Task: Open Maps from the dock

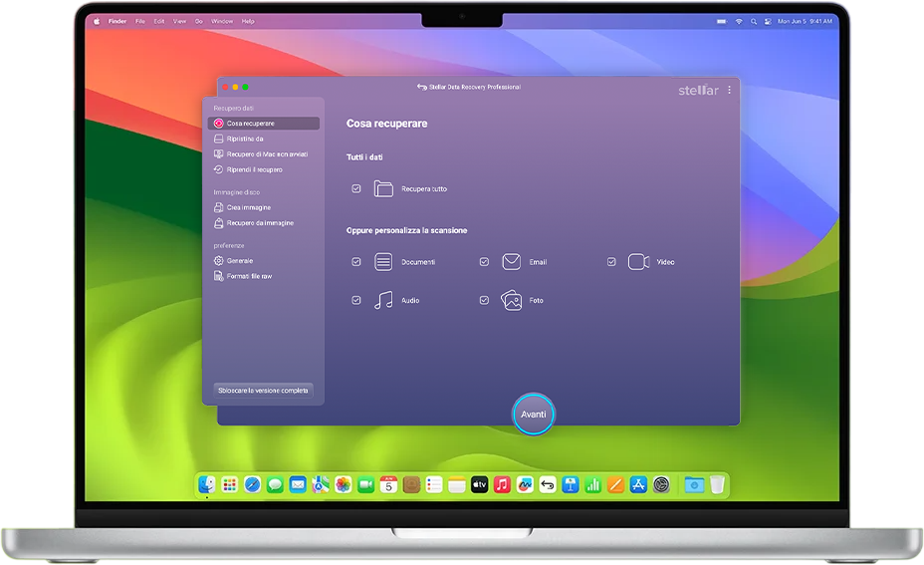Action: point(321,485)
